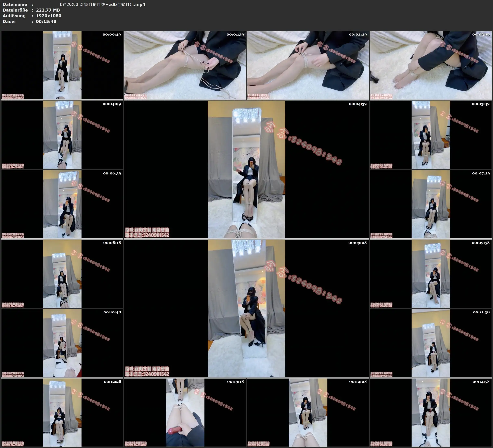This screenshot has height=448, width=493.
Task: Click the large frame at 00:09:08
Action: tap(246, 308)
